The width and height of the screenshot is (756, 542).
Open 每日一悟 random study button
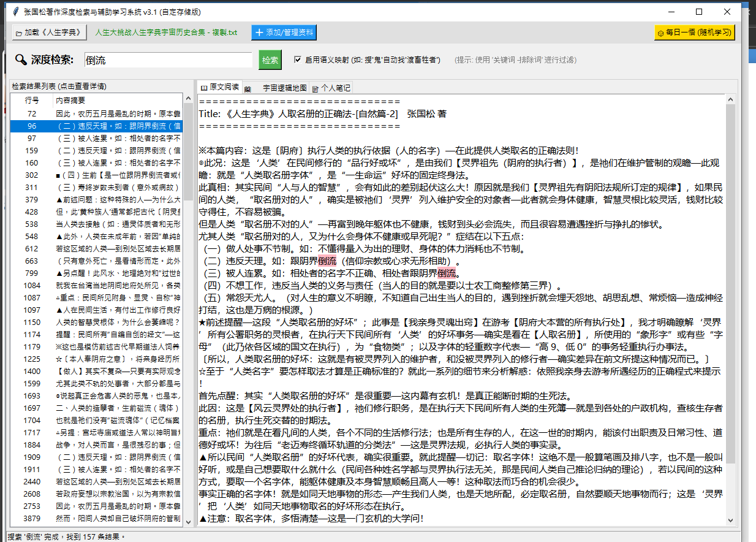coord(694,32)
